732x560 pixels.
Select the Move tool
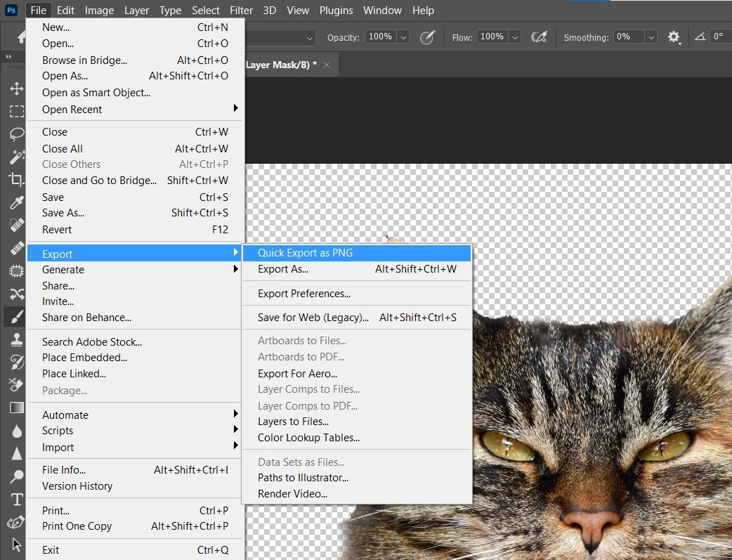coord(16,89)
